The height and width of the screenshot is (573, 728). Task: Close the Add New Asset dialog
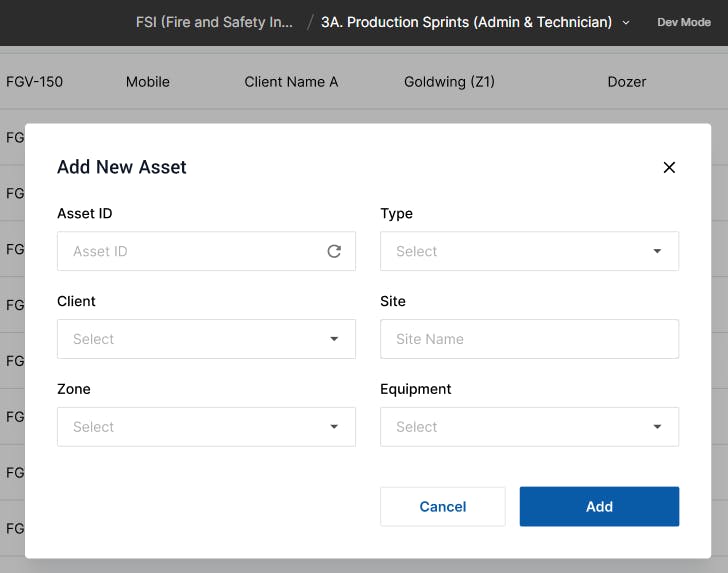pyautogui.click(x=669, y=168)
